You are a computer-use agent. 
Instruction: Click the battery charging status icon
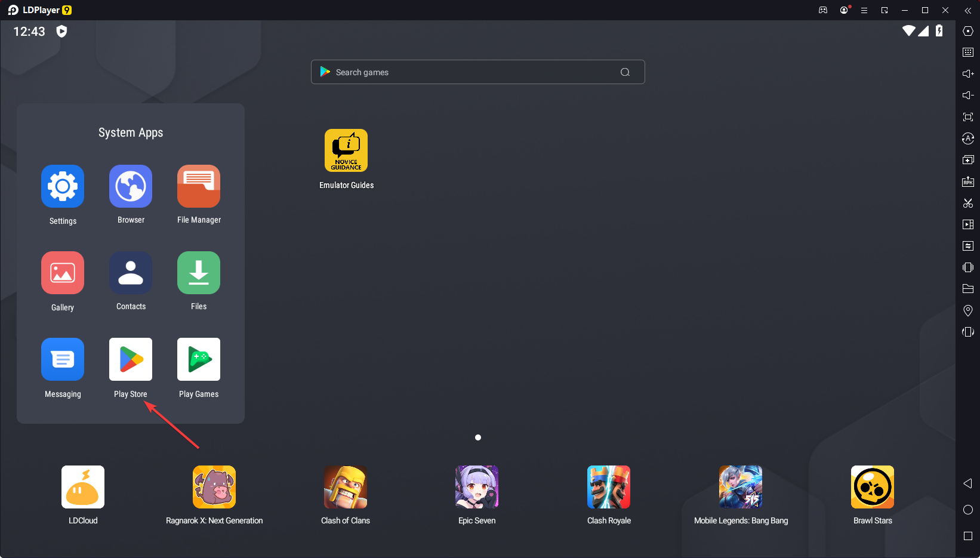tap(939, 30)
